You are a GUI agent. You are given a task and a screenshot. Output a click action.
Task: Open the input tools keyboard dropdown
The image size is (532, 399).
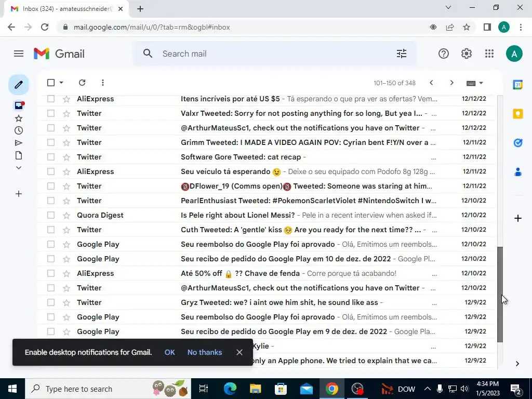pyautogui.click(x=474, y=83)
